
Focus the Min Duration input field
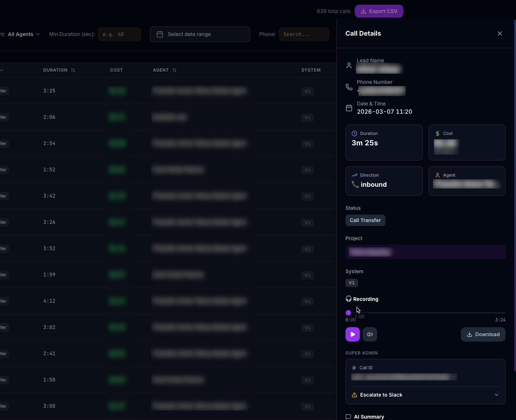119,34
